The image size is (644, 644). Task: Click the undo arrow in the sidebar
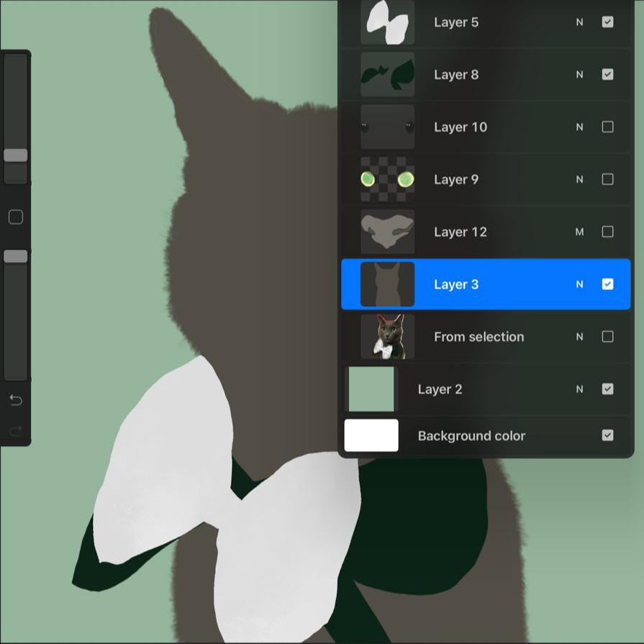click(x=16, y=399)
